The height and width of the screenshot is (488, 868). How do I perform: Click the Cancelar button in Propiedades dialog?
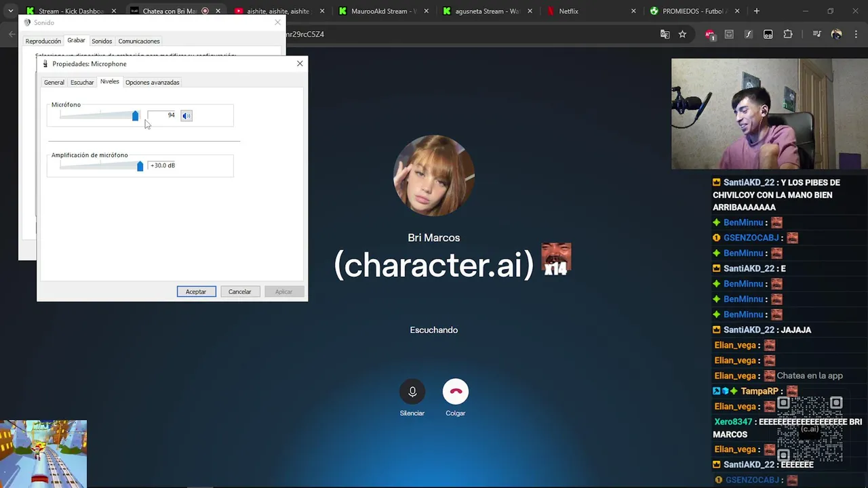click(x=239, y=291)
